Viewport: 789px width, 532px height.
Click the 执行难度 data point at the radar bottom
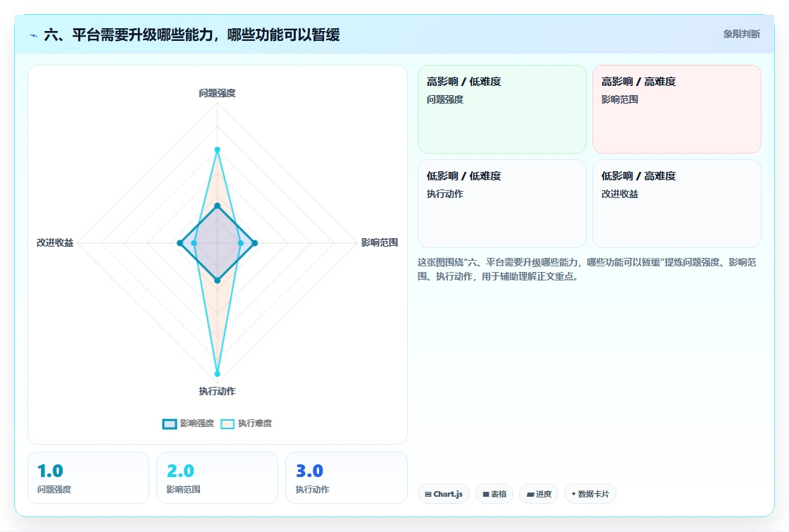[x=218, y=374]
